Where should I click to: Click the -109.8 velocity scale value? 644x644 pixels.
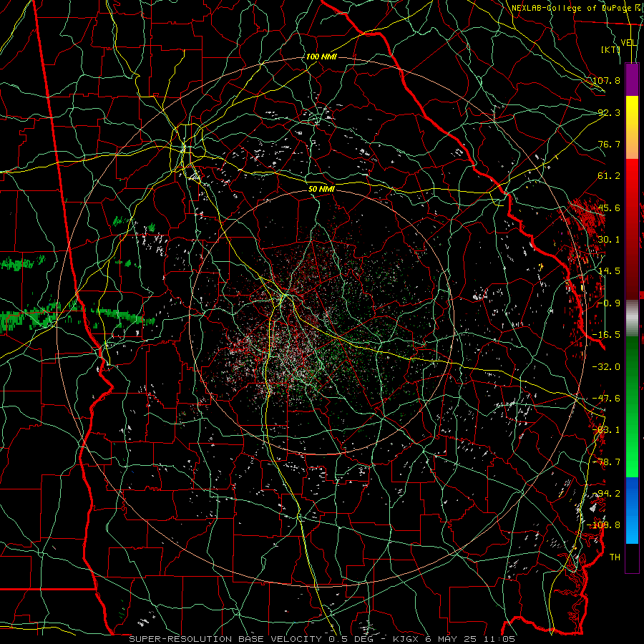(604, 525)
